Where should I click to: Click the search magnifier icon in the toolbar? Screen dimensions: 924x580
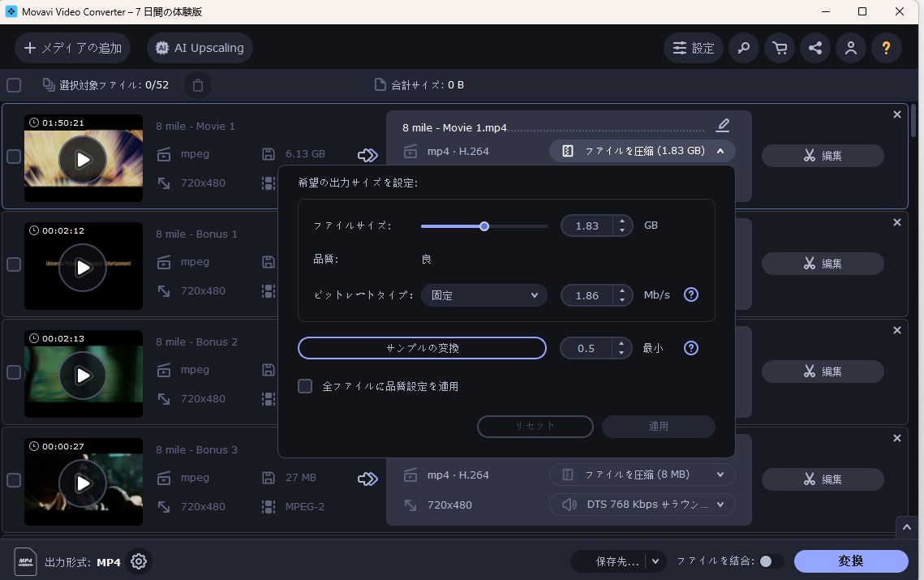point(744,48)
